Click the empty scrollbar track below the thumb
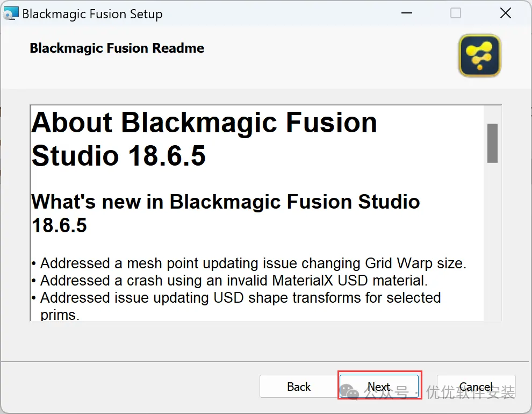532x414 pixels. click(492, 242)
